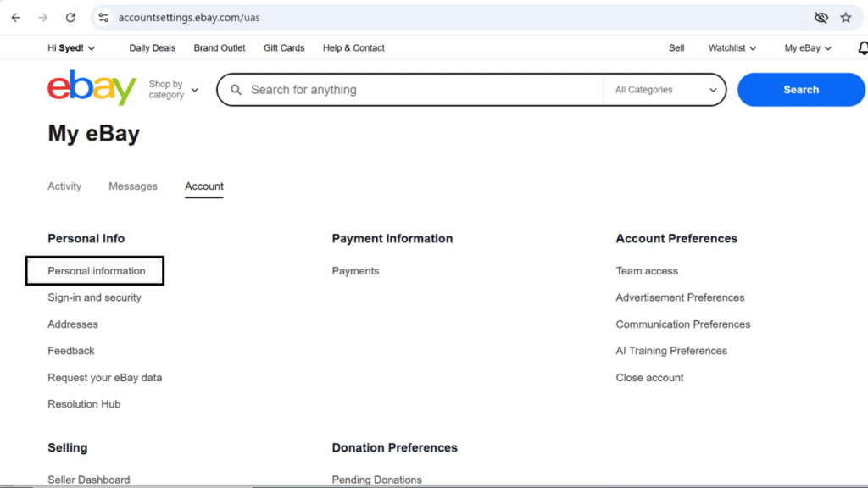This screenshot has height=488, width=868.
Task: Click the site permissions icon beside the URL
Action: pos(103,17)
